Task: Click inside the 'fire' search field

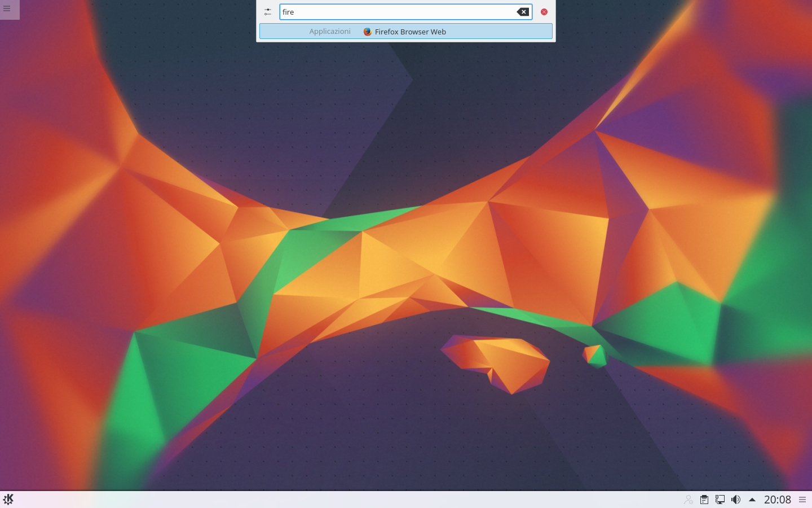Action: click(395, 12)
